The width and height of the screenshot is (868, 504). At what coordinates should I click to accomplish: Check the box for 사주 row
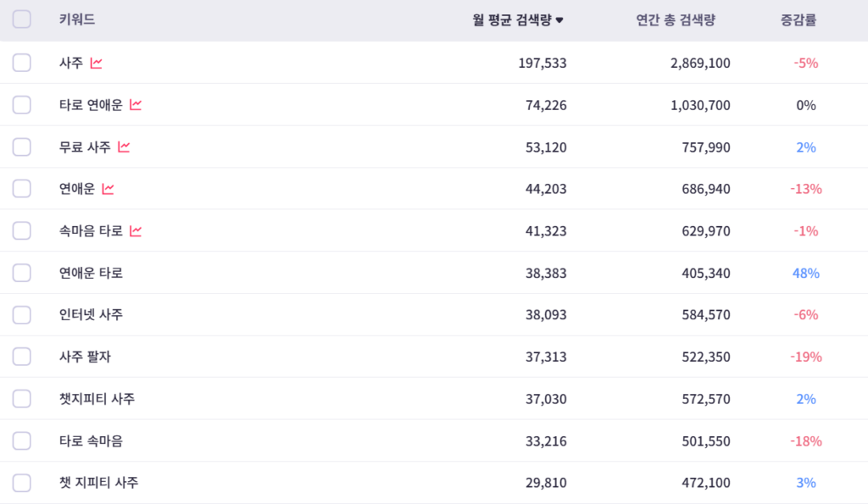(x=22, y=63)
